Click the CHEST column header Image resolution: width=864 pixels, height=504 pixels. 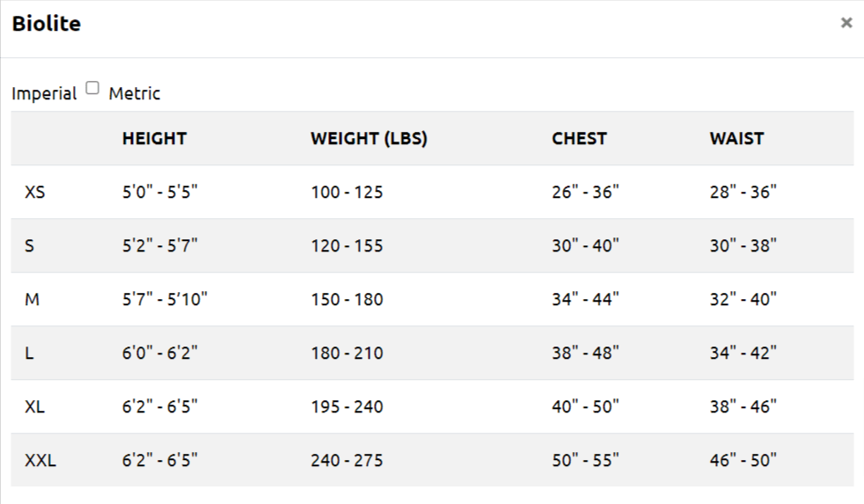[579, 138]
